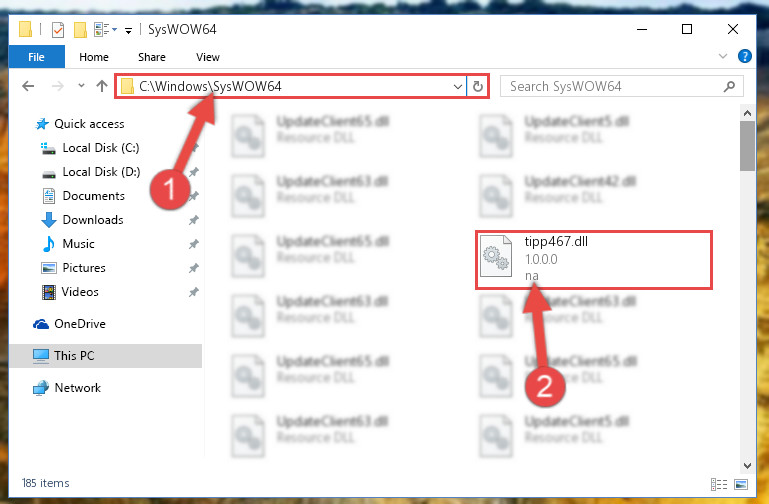Open Local Disk (D:) in sidebar
Image resolution: width=769 pixels, height=504 pixels.
tap(101, 172)
